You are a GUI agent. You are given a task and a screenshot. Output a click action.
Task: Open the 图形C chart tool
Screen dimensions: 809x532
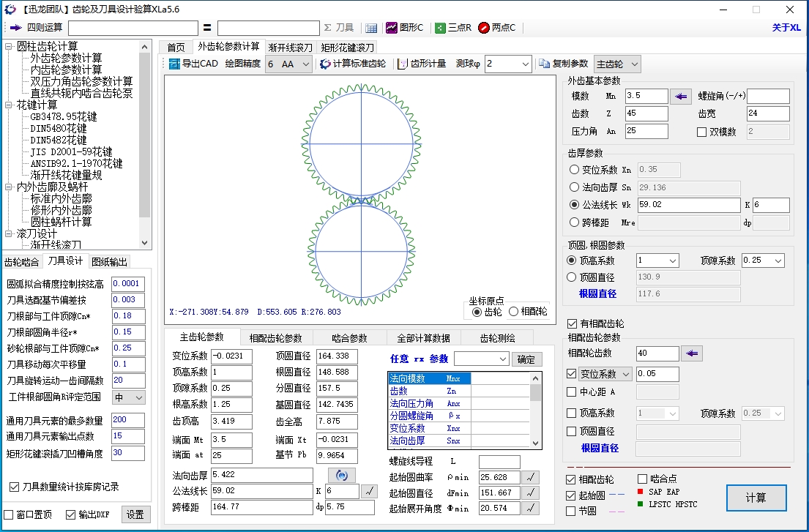tap(404, 28)
